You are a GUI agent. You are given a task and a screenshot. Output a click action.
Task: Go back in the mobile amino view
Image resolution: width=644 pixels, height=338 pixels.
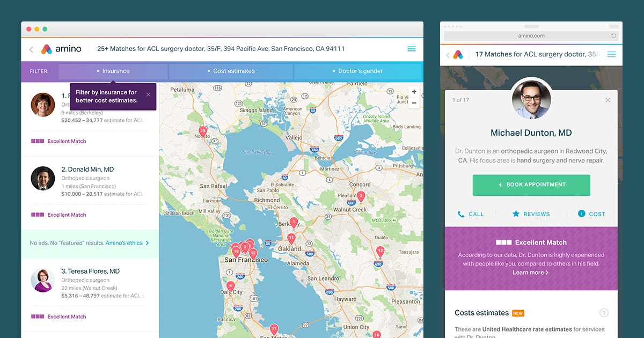(x=448, y=55)
